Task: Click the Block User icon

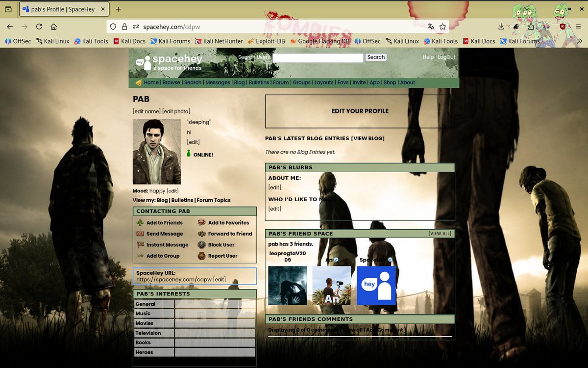Action: [x=202, y=245]
